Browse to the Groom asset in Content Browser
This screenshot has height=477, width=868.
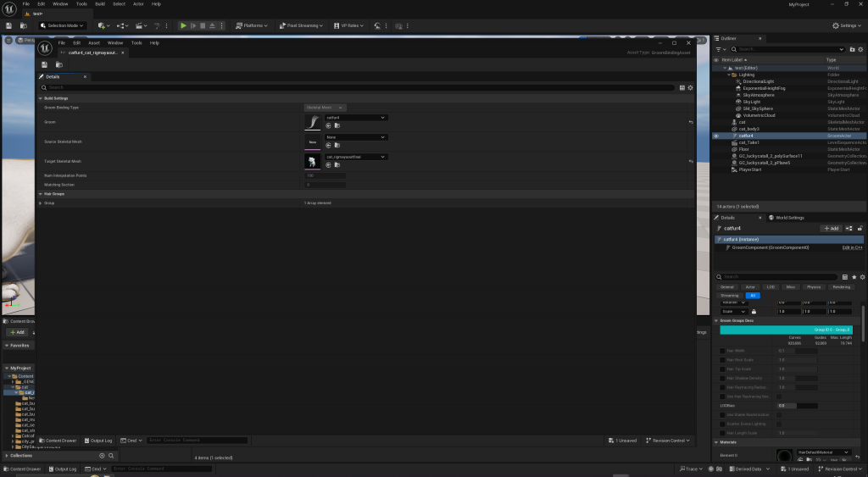tap(337, 125)
